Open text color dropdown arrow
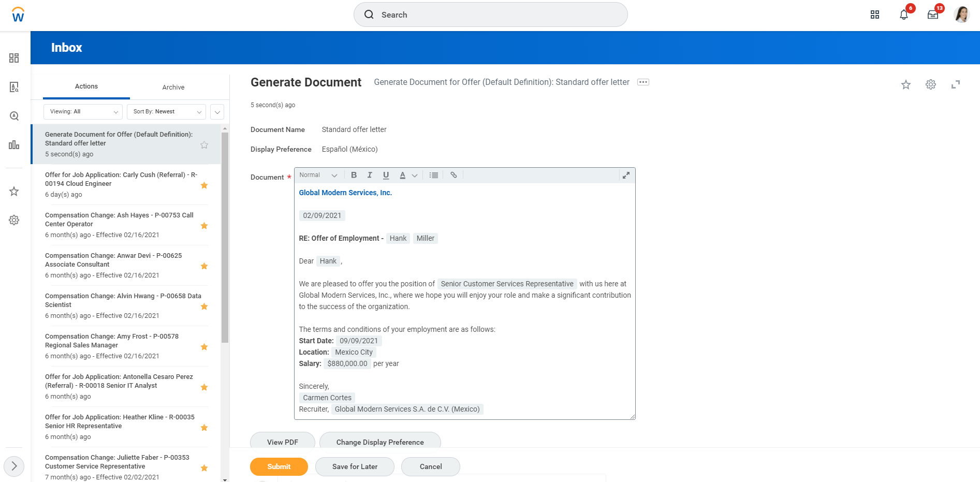The height and width of the screenshot is (482, 980). pyautogui.click(x=415, y=176)
